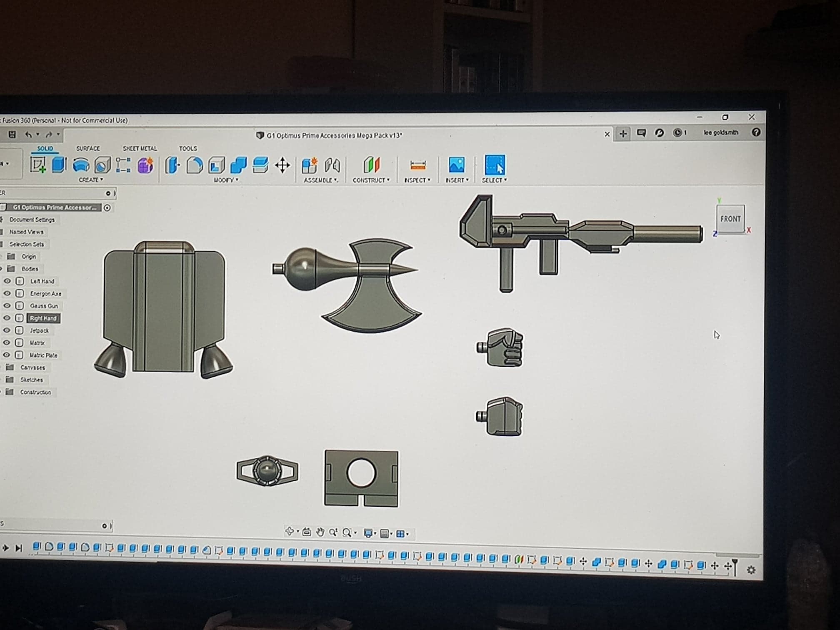Open the lee goldsmith account menu
The image size is (840, 630).
coord(721,132)
